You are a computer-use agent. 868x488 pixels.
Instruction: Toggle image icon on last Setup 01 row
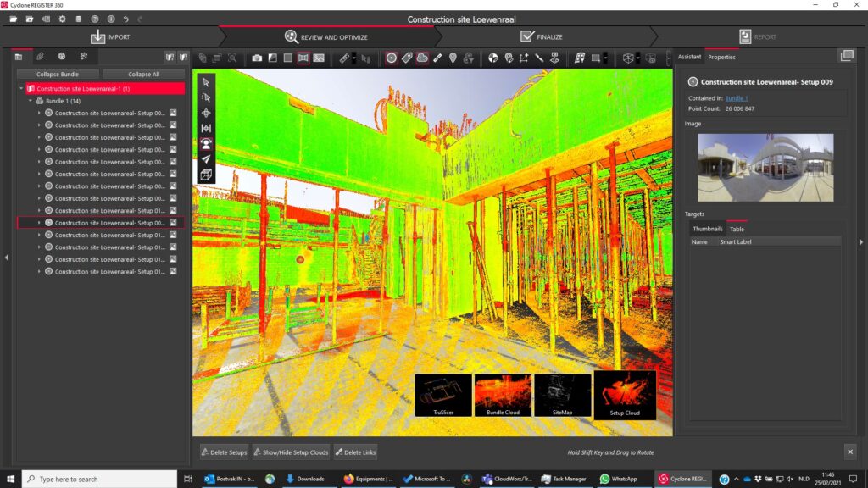tap(173, 271)
